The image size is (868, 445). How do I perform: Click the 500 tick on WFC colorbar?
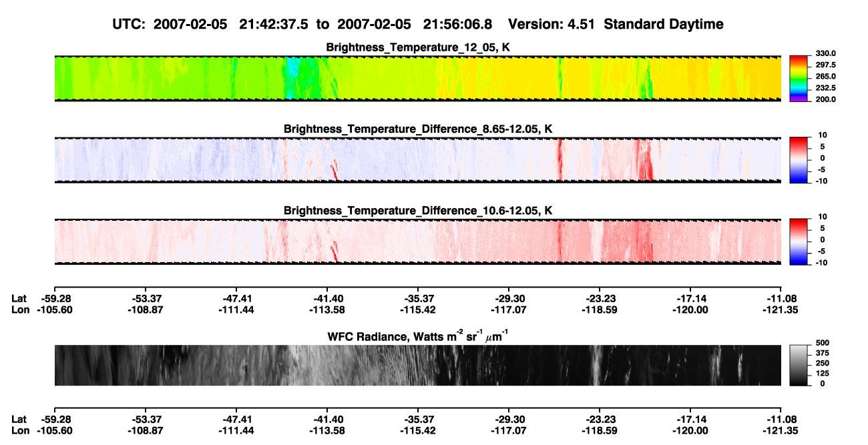point(822,343)
